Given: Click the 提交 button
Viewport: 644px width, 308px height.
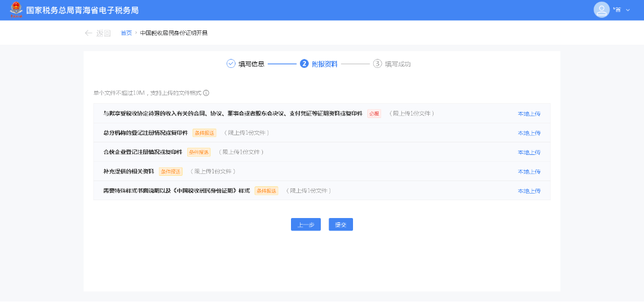Looking at the screenshot, I should click(x=340, y=225).
